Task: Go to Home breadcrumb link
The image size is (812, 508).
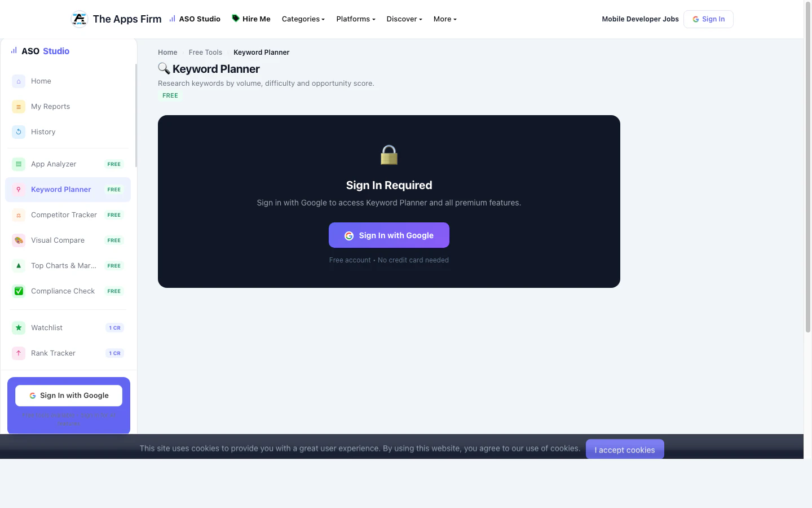Action: (167, 52)
